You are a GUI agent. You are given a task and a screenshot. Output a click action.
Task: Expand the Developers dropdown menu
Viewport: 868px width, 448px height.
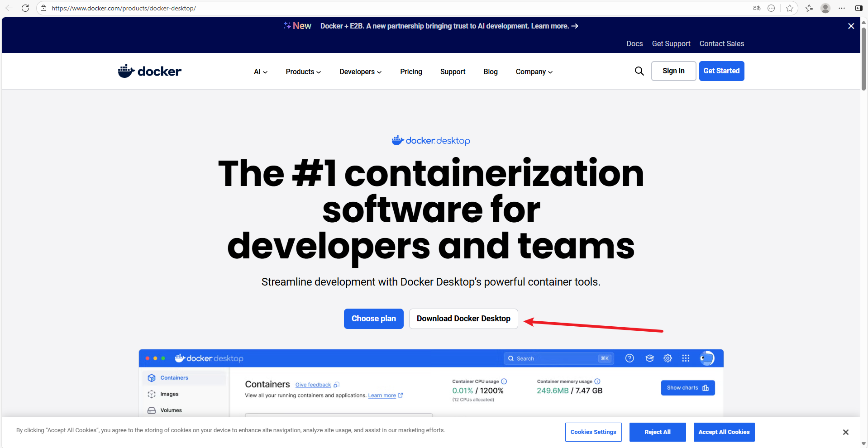pos(361,71)
